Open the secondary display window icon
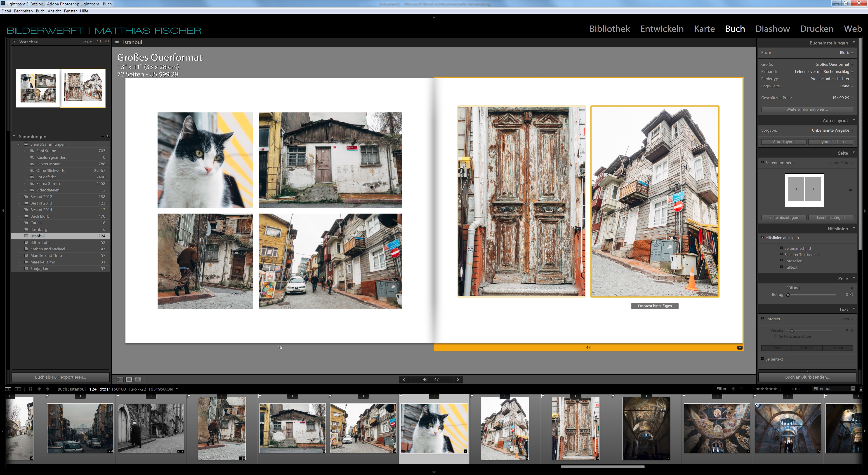 [18, 389]
